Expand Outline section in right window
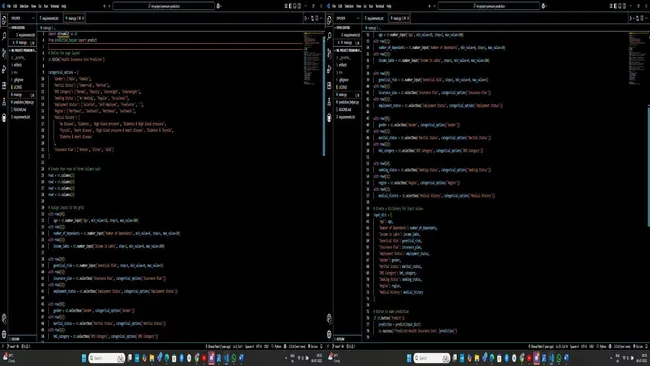The image size is (650, 366). click(x=347, y=339)
